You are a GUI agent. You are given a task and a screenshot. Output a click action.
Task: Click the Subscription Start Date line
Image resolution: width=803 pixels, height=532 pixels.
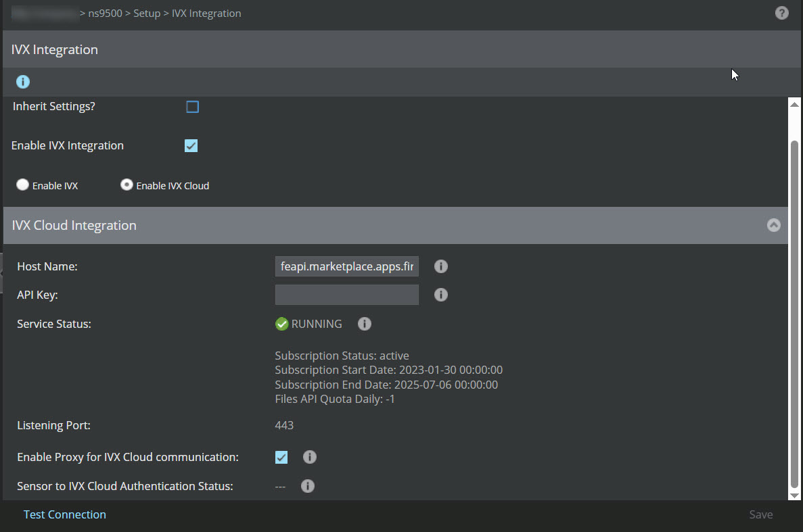389,370
